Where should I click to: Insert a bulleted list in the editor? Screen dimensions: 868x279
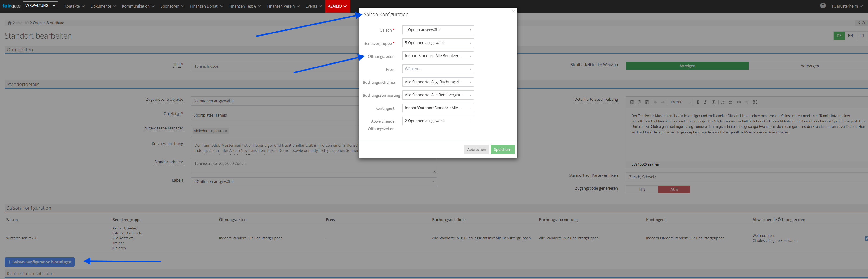[730, 102]
